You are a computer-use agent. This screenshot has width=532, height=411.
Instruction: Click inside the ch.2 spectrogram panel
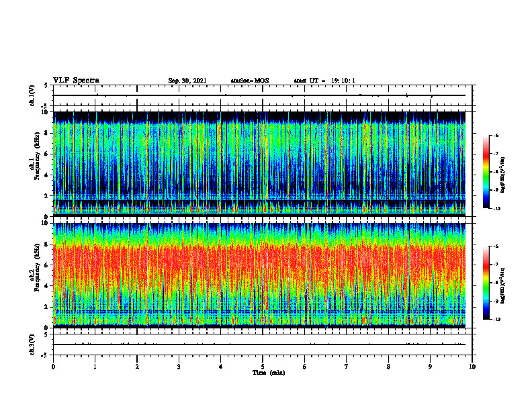pos(259,275)
